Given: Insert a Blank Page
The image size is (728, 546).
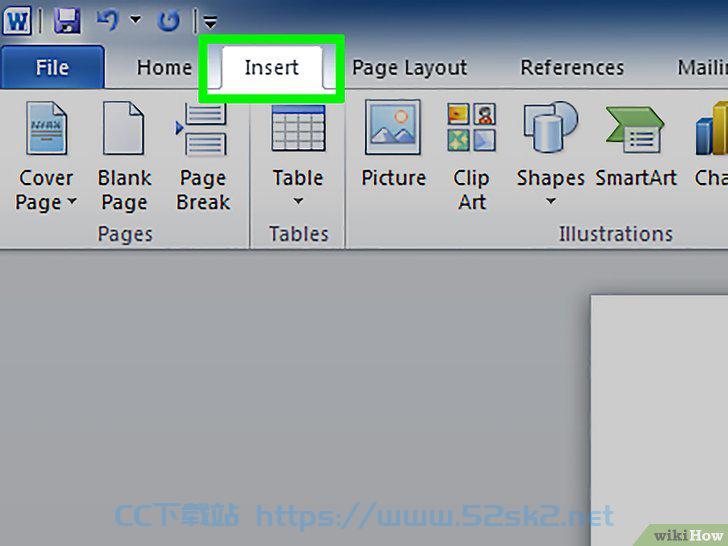Looking at the screenshot, I should [124, 156].
